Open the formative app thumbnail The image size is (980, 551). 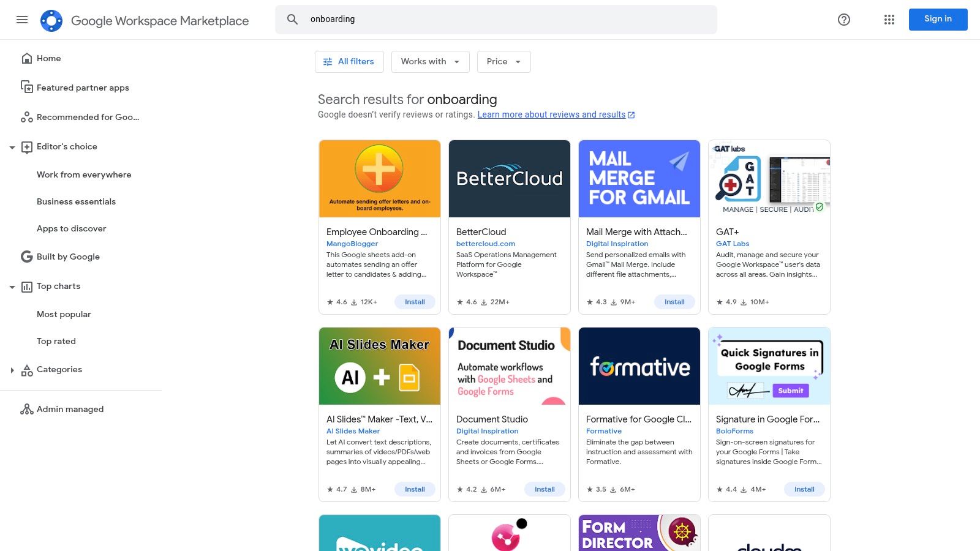coord(639,366)
